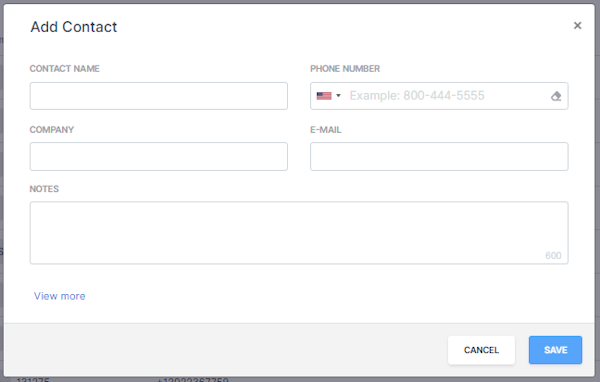
Task: Click the US flag country icon
Action: pos(324,96)
